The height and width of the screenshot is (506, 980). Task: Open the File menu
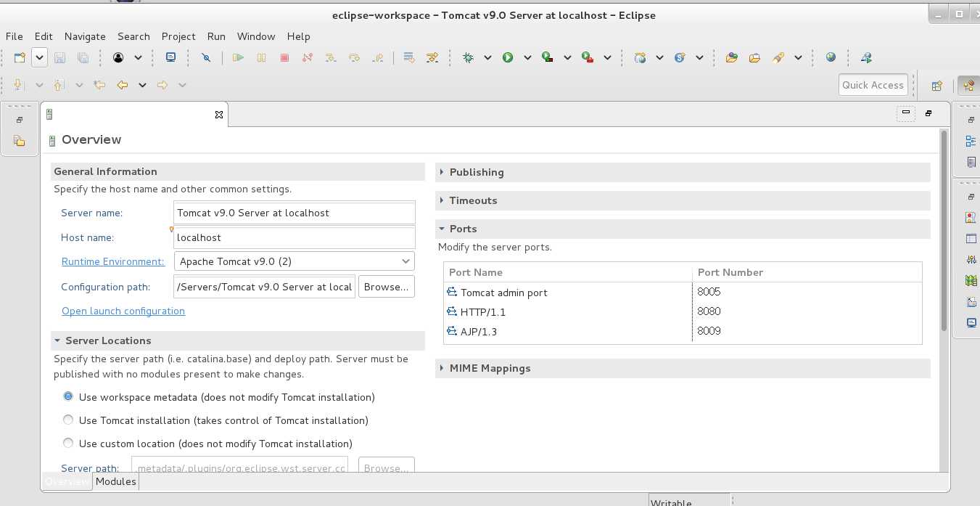pos(15,36)
